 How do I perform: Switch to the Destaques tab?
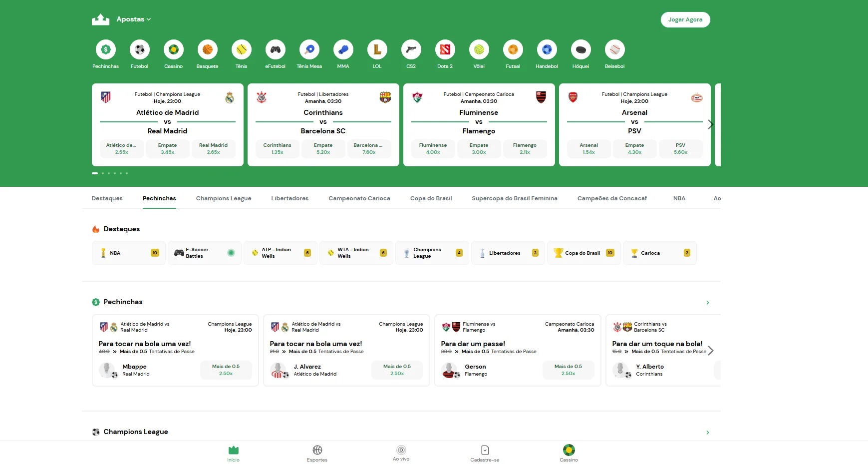(107, 198)
